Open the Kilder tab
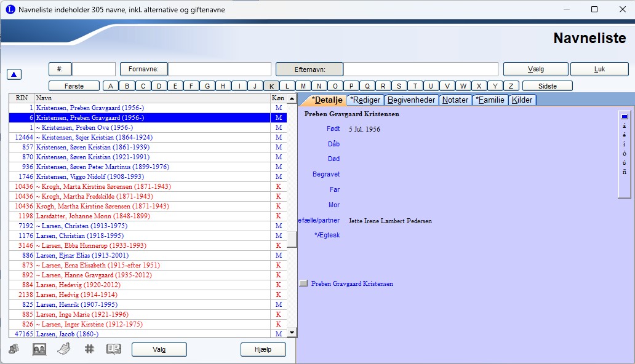 [522, 100]
